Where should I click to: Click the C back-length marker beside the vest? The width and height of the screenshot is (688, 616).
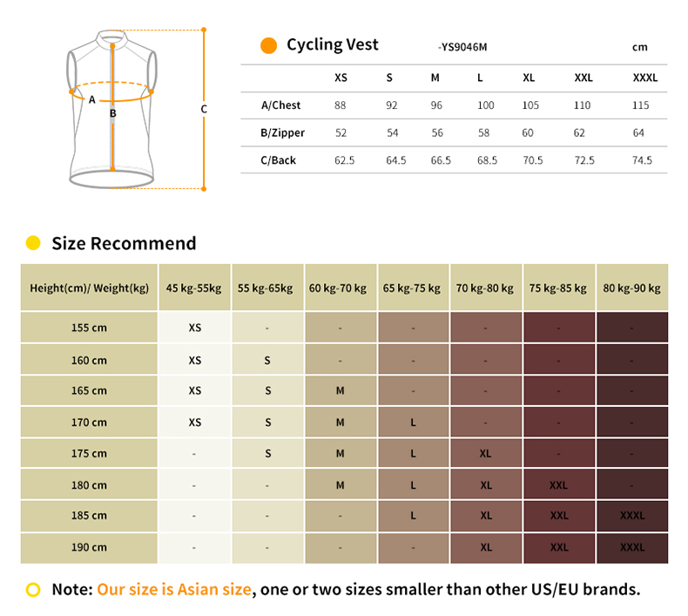pyautogui.click(x=204, y=109)
